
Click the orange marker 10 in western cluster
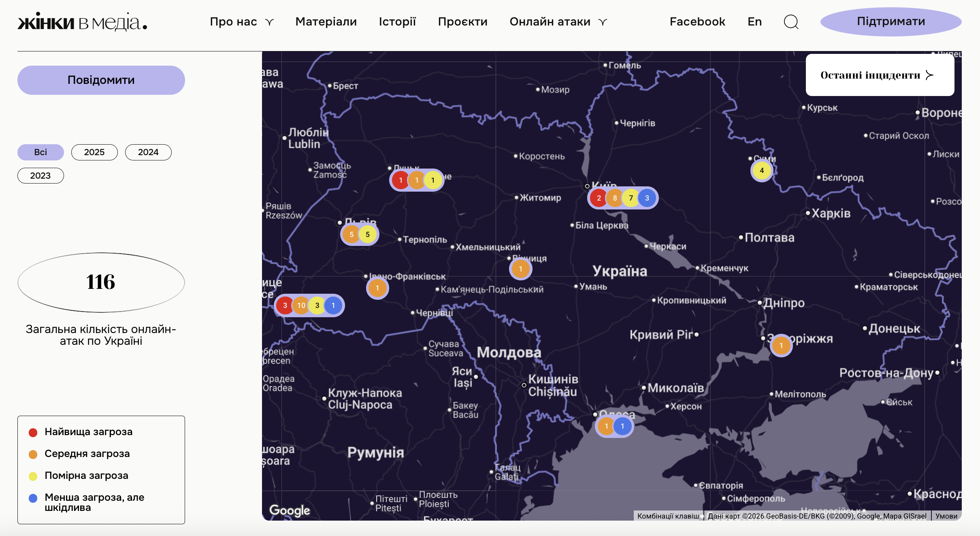point(301,305)
